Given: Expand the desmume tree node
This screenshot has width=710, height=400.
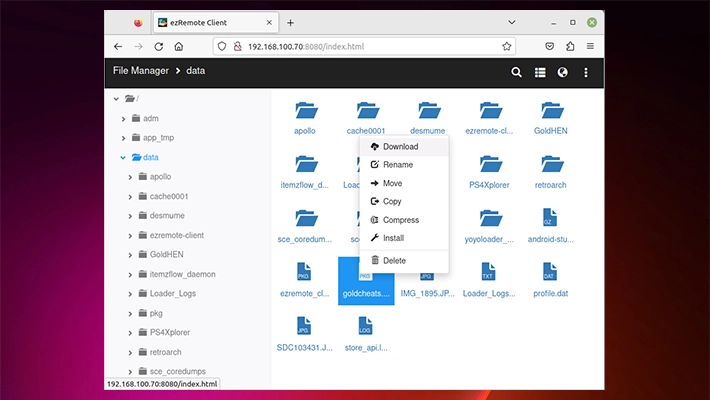Looking at the screenshot, I should (x=130, y=216).
